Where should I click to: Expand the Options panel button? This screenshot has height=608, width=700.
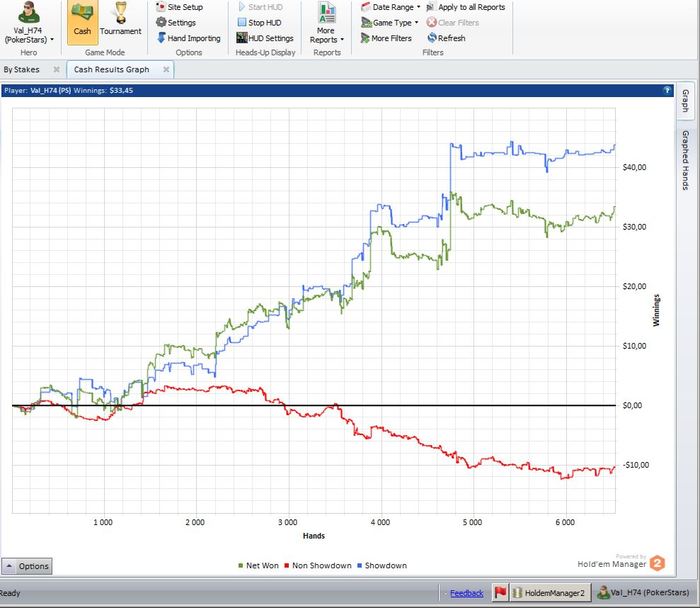click(x=27, y=566)
